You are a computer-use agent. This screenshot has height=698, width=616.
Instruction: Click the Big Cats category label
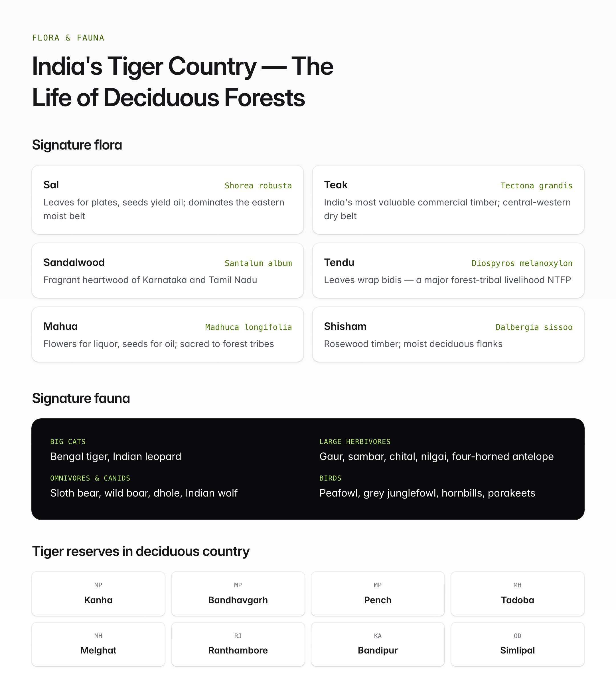pos(68,441)
